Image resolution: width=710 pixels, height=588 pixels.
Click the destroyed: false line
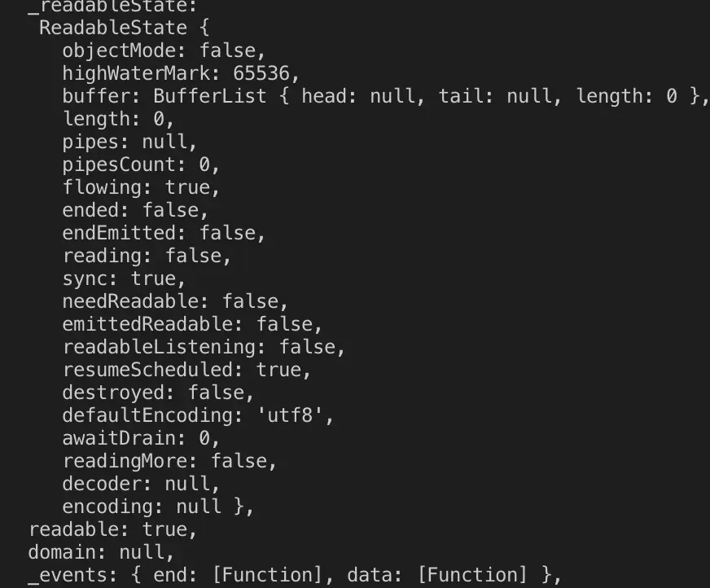click(x=158, y=393)
